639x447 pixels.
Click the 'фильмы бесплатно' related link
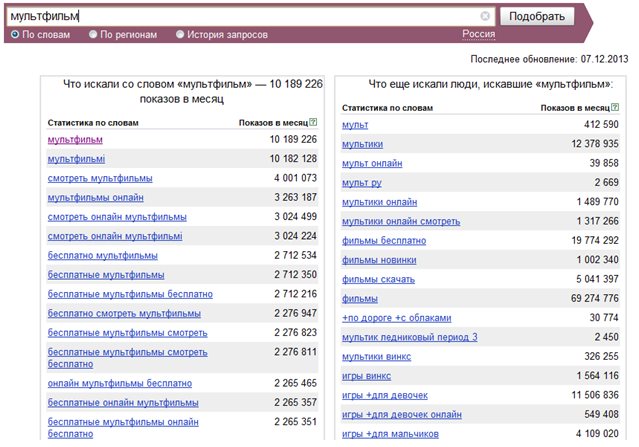click(384, 241)
